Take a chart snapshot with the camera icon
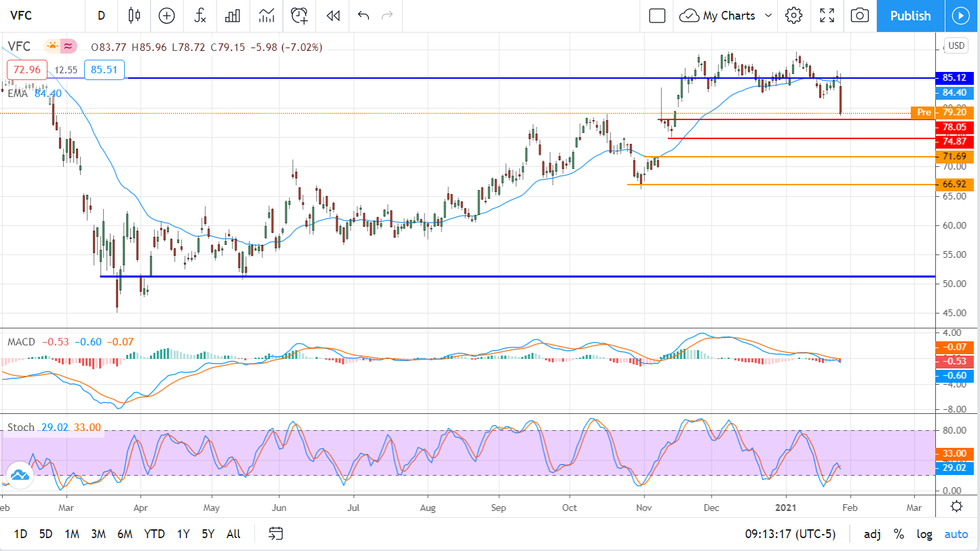This screenshot has width=980, height=551. tap(859, 16)
